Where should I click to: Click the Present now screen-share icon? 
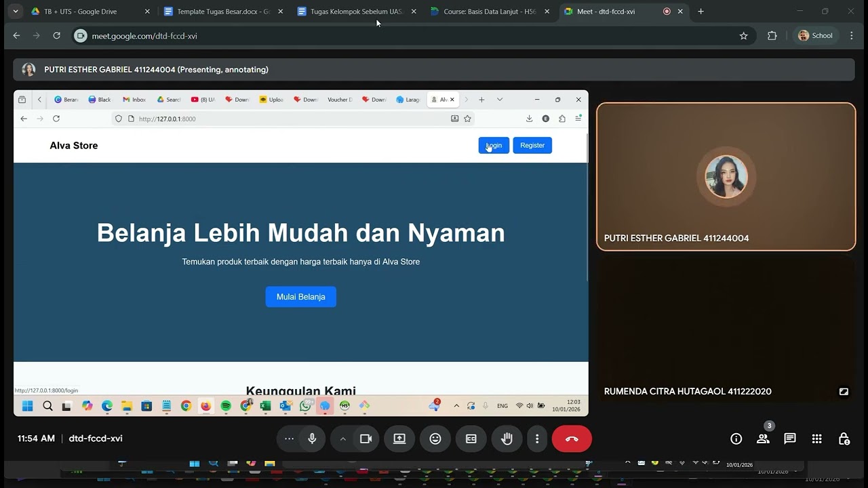click(399, 439)
